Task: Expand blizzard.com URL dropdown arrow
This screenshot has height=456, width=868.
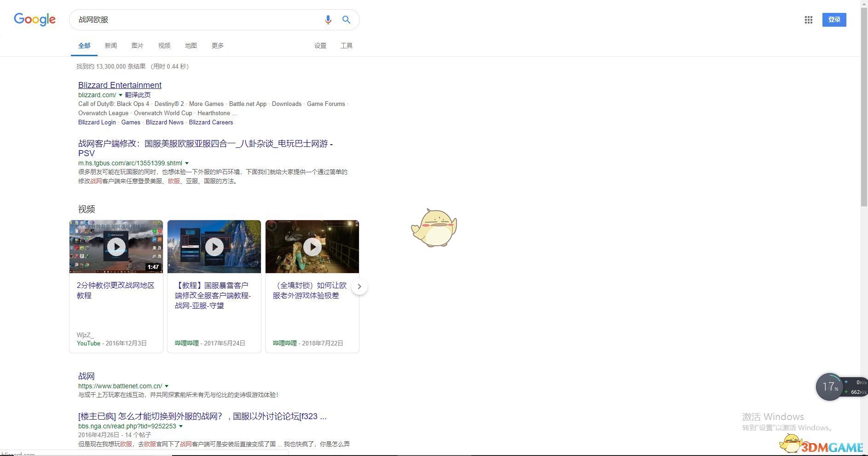Action: point(121,95)
